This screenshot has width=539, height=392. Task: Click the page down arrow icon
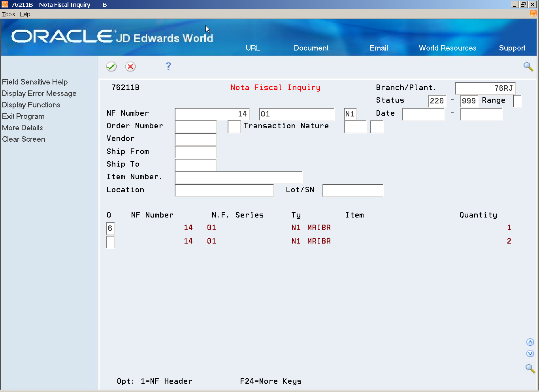pyautogui.click(x=530, y=354)
